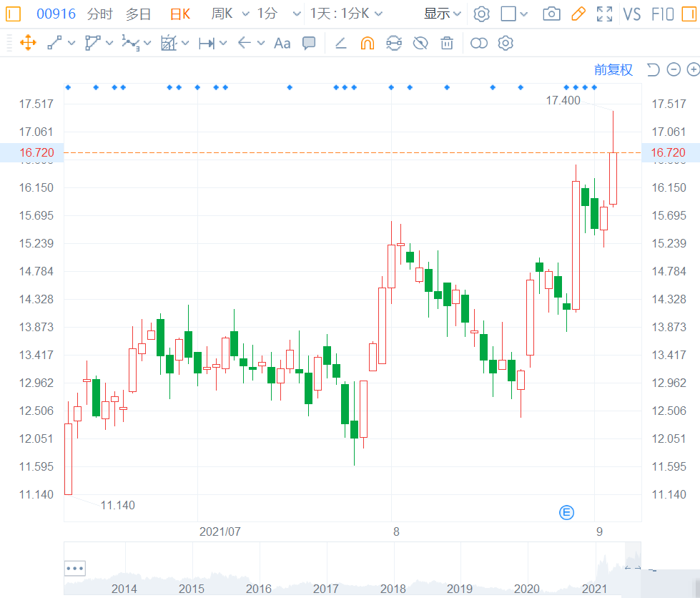This screenshot has height=598, width=700.
Task: Open chart settings gear at top
Action: 481,14
